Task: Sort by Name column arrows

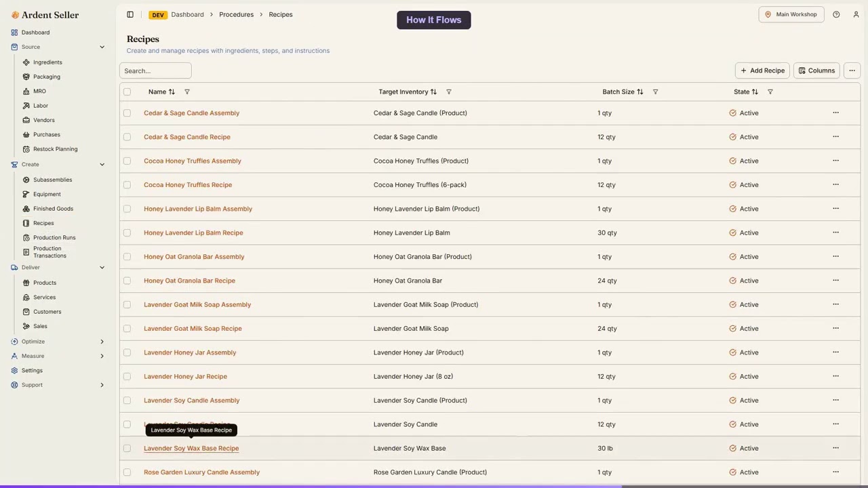Action: pyautogui.click(x=172, y=91)
